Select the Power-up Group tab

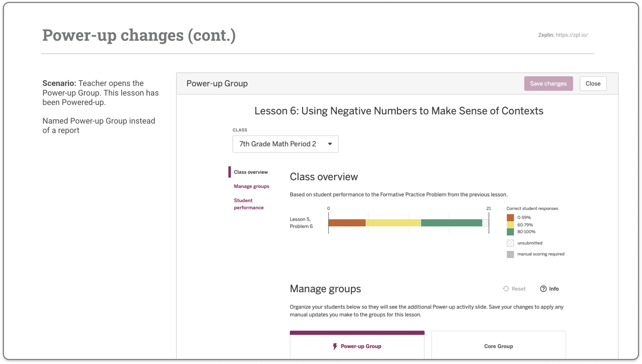[x=357, y=346]
